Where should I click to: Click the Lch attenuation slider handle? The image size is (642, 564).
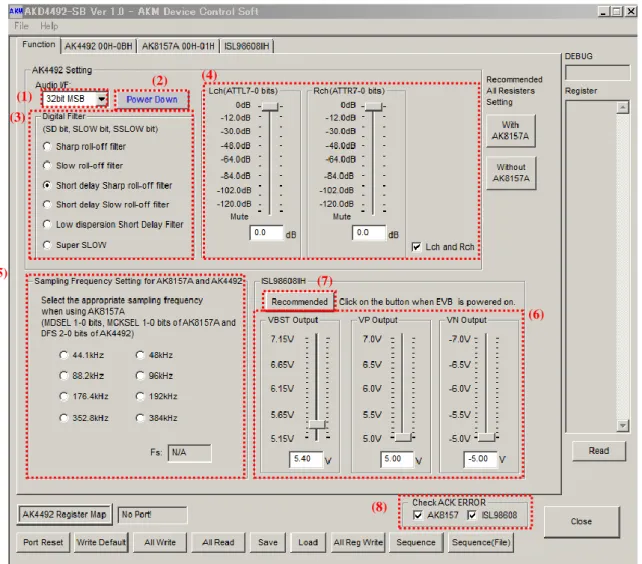270,106
